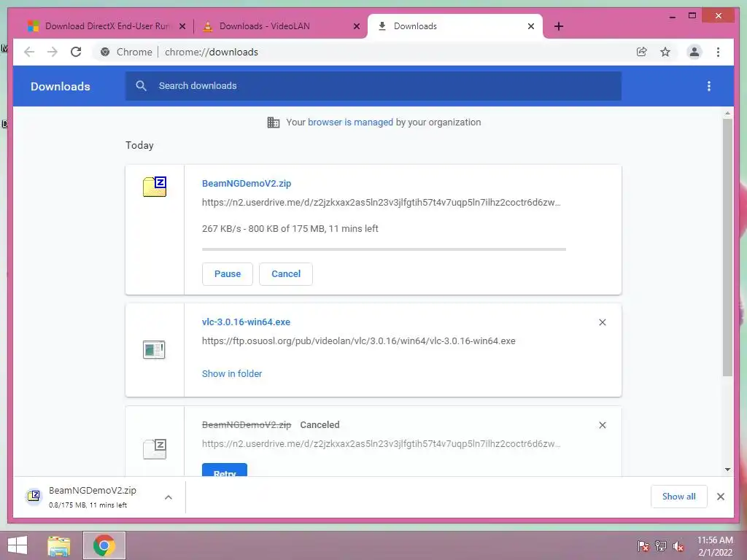Click the ftp.osuosl.org VLC source URL
747x560 pixels.
click(358, 341)
